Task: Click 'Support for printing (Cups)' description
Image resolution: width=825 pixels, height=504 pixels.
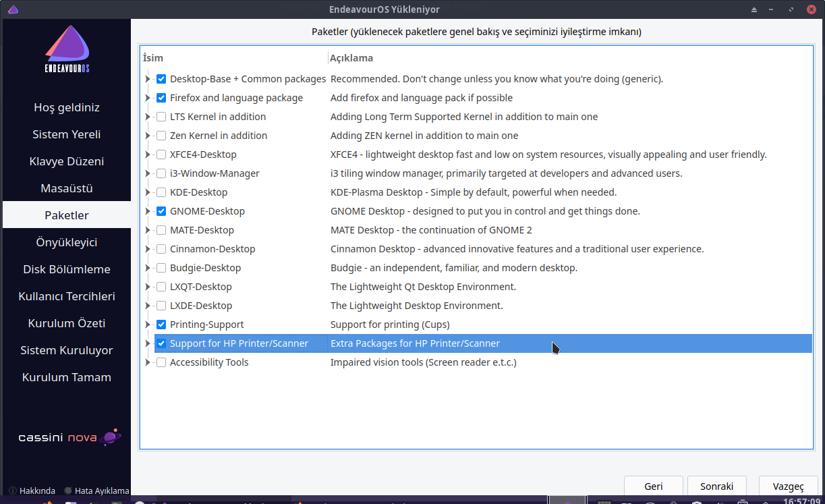Action: point(390,325)
